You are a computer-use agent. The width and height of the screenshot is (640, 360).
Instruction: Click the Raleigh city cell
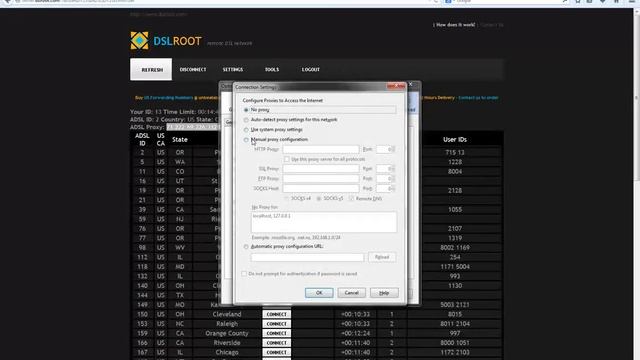pos(227,324)
